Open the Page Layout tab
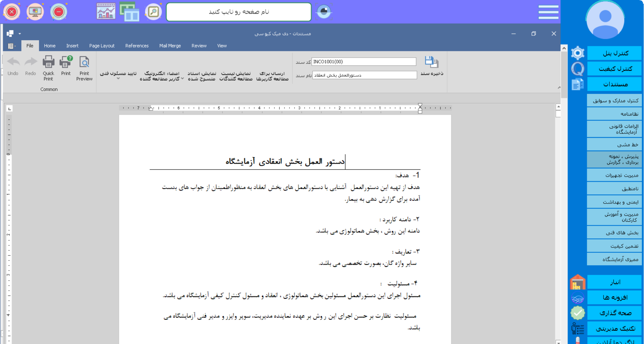This screenshot has height=344, width=644. coord(102,46)
